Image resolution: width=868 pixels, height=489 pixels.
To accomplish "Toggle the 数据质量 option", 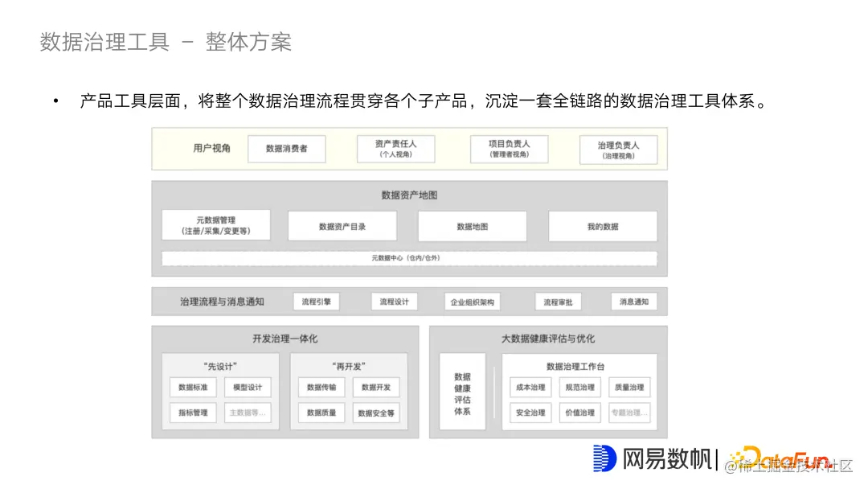I will point(322,413).
